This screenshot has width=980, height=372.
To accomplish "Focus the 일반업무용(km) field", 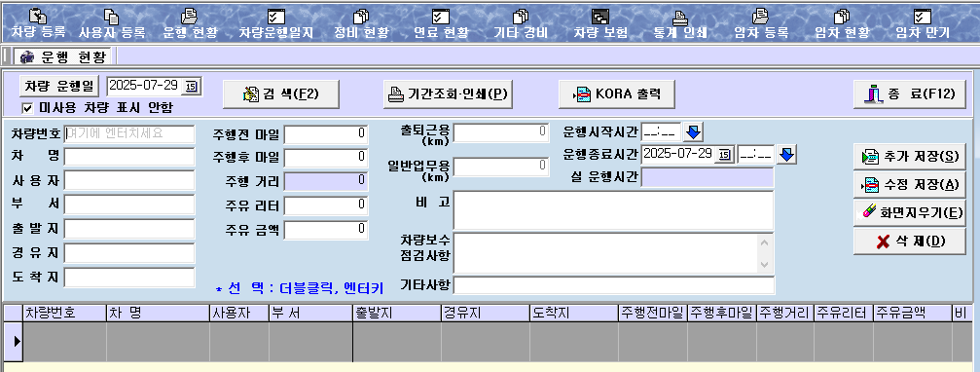I will click(x=501, y=167).
